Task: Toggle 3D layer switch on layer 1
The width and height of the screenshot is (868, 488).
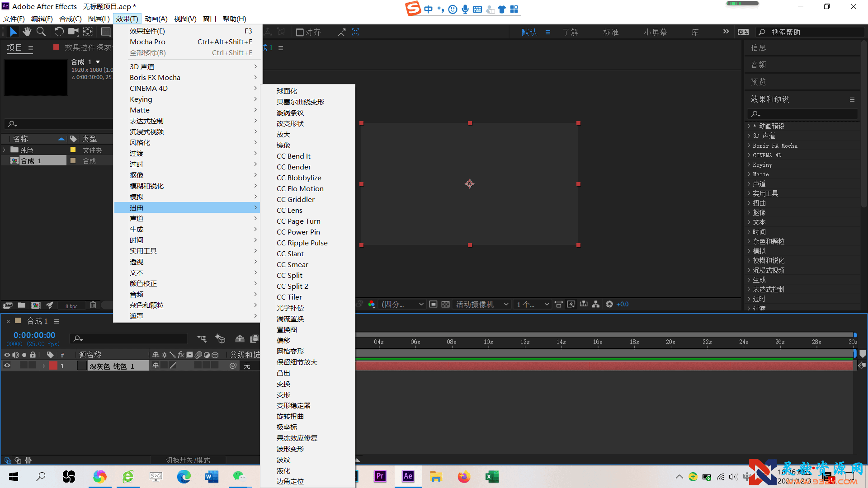Action: click(215, 366)
